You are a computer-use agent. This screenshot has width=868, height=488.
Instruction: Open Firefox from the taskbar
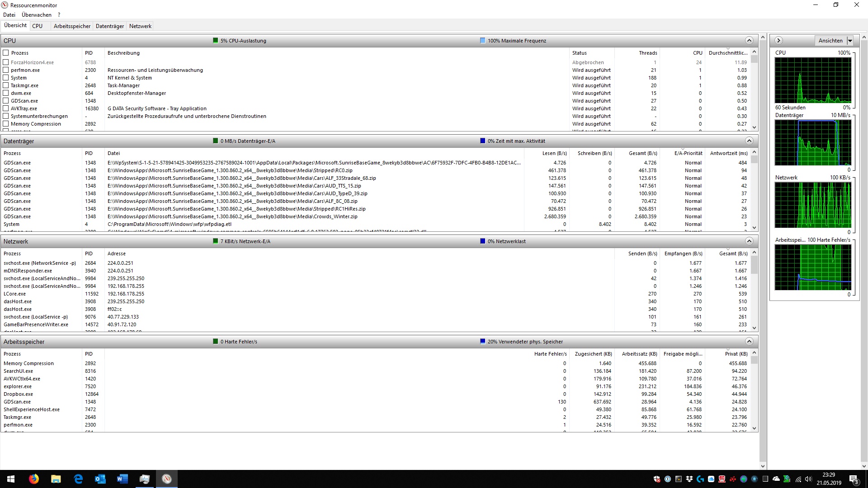click(34, 479)
